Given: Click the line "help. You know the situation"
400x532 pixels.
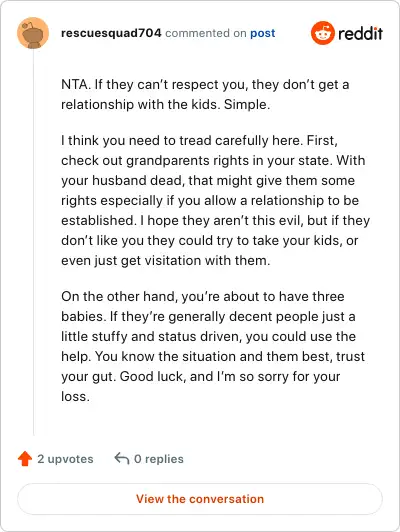Looking at the screenshot, I should [x=213, y=356].
